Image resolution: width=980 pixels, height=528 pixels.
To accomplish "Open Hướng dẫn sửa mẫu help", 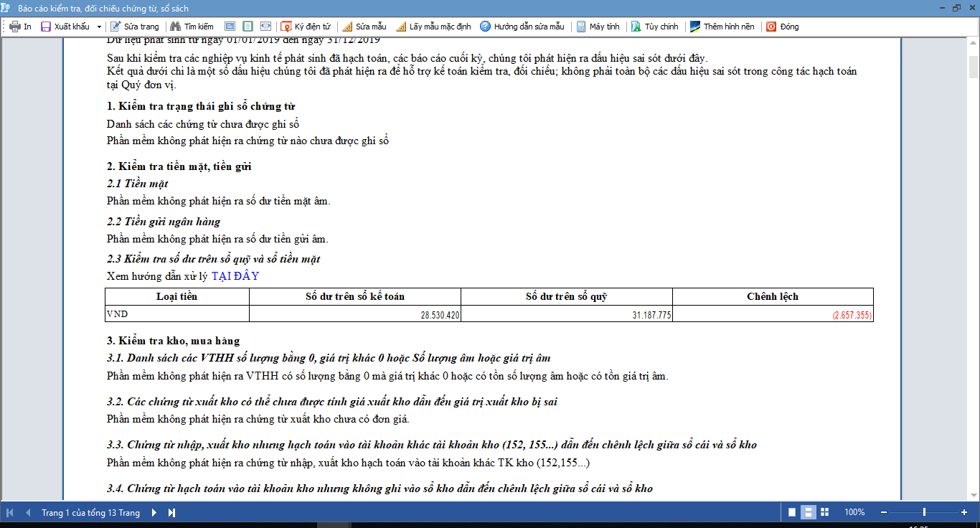I will pos(522,27).
